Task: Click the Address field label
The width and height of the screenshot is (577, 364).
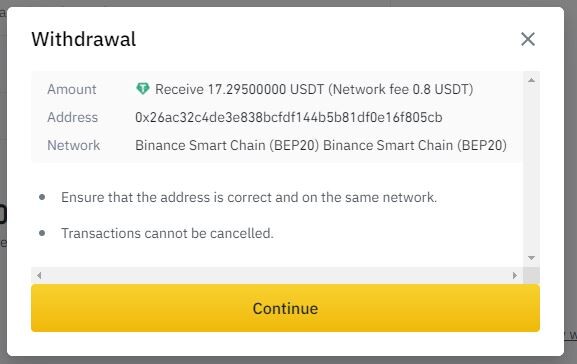Action: click(72, 117)
